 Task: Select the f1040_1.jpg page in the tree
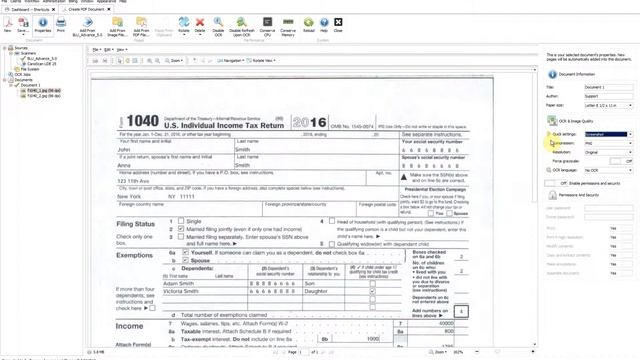pyautogui.click(x=44, y=91)
